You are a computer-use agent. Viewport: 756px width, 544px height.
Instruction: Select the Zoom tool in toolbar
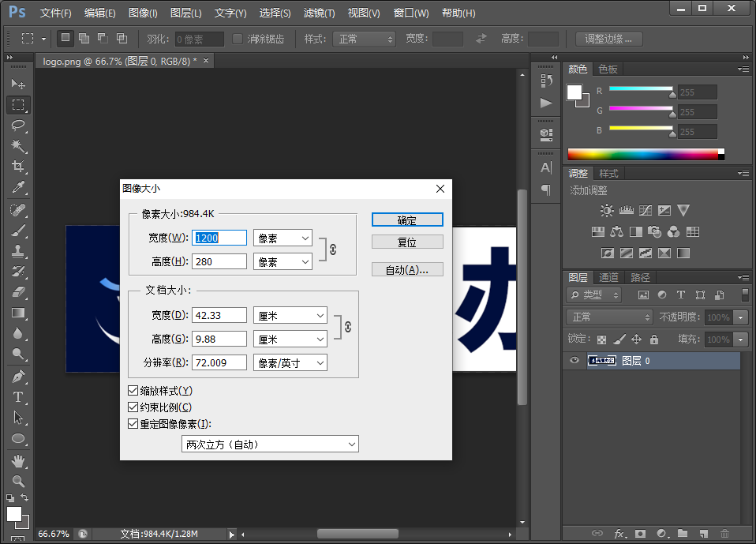point(18,481)
